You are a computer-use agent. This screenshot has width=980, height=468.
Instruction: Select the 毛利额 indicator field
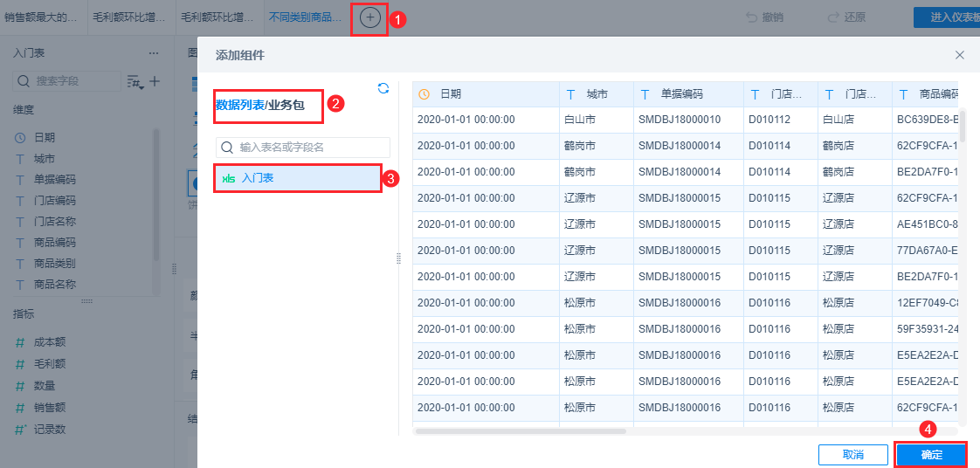tap(50, 363)
